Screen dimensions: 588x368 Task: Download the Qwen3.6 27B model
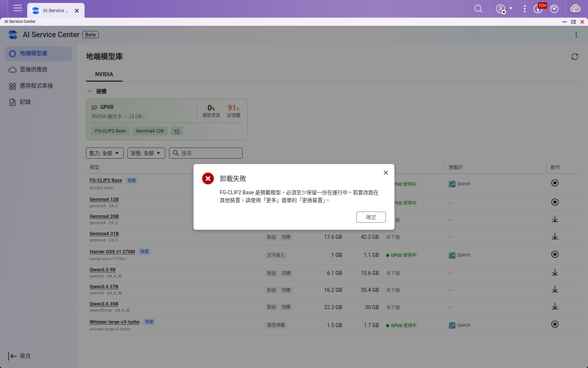click(555, 289)
